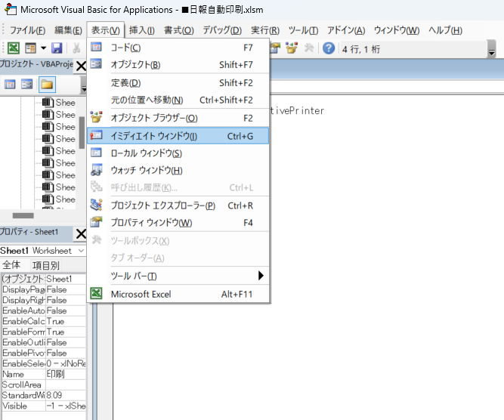Click the (オブジェクト名) Sheet1 property row

pos(44,279)
